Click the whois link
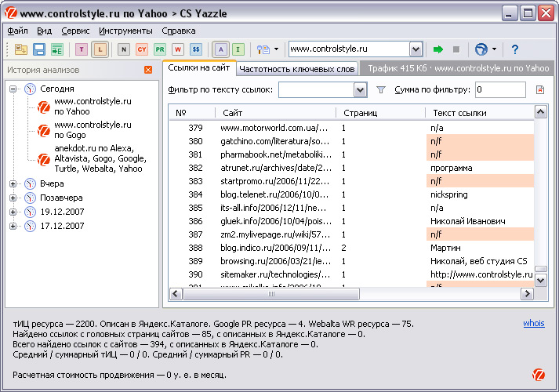This screenshot has height=392, width=559. [x=533, y=323]
